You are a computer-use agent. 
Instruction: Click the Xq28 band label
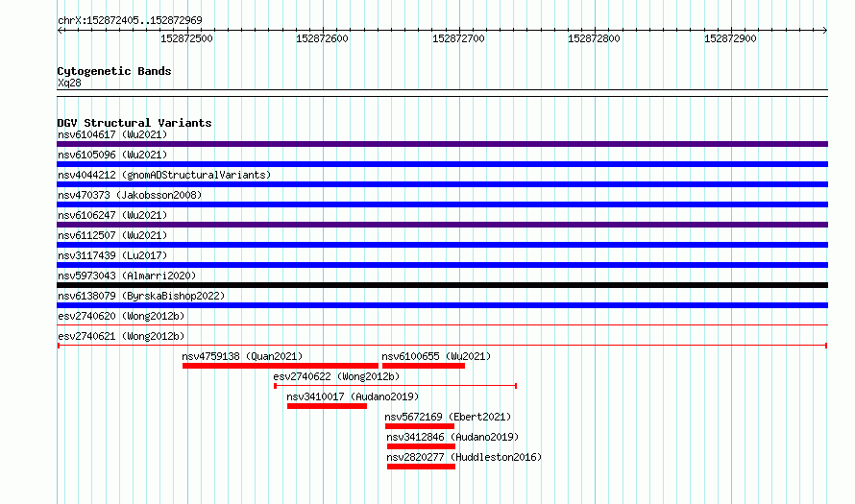pos(69,83)
